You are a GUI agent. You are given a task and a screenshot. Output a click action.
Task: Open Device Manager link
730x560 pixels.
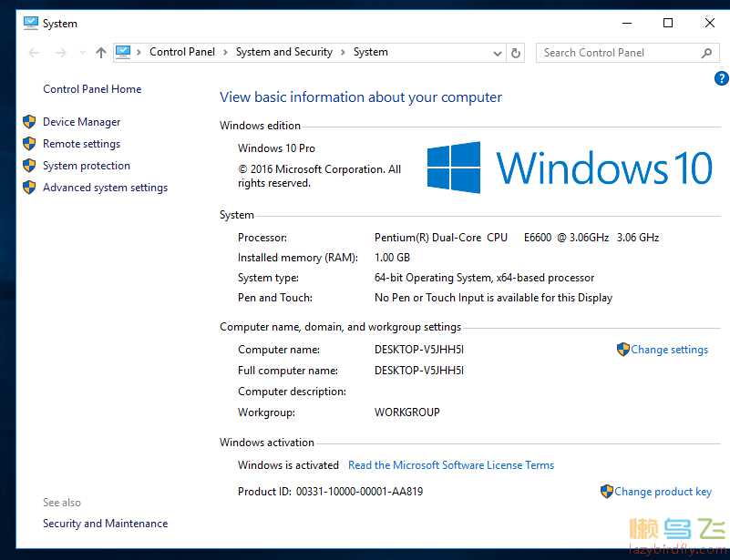(x=81, y=122)
